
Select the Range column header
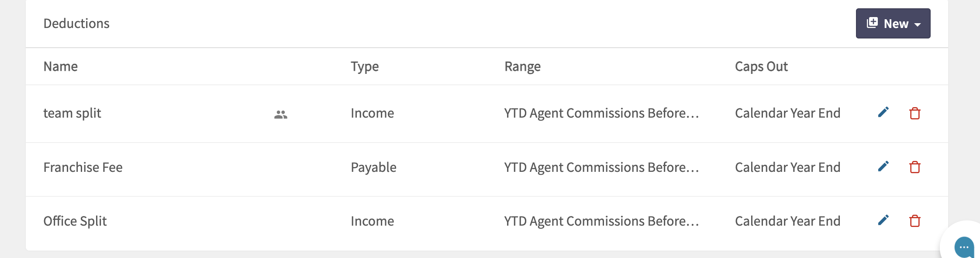coord(522,66)
